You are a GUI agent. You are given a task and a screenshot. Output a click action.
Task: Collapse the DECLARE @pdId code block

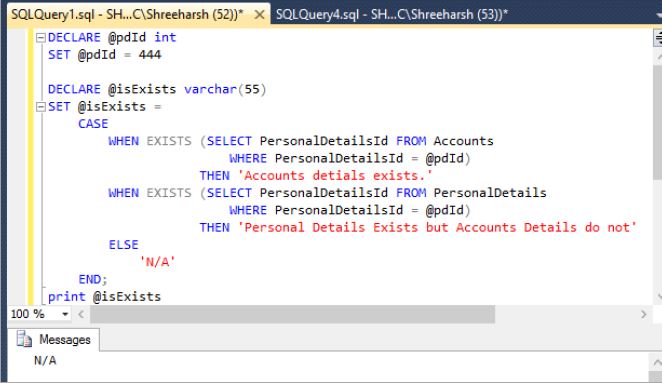tap(41, 38)
